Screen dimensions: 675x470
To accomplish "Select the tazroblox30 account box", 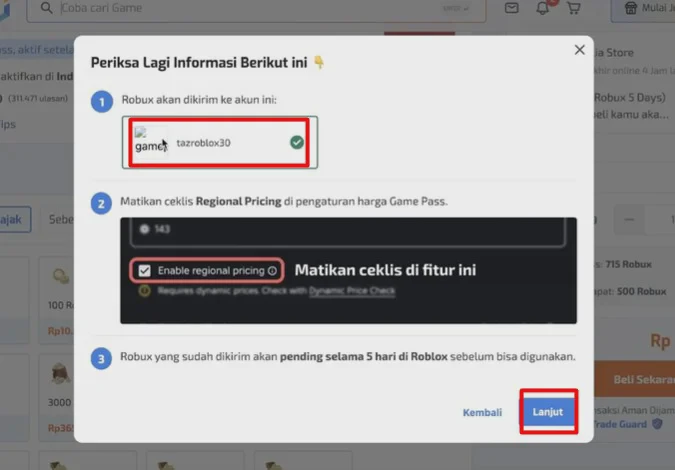I will point(220,142).
